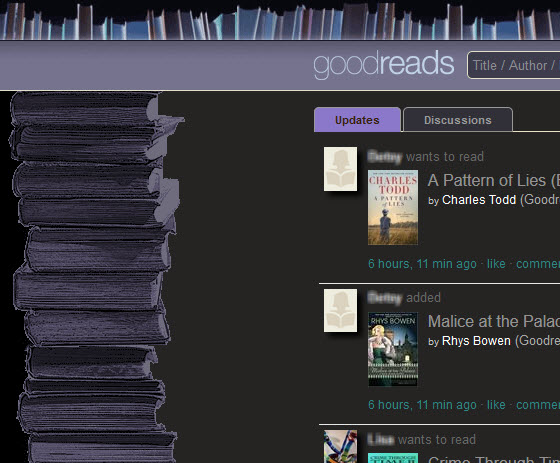Open A Pattern of Lies book cover
This screenshot has height=463, width=560.
tap(393, 208)
